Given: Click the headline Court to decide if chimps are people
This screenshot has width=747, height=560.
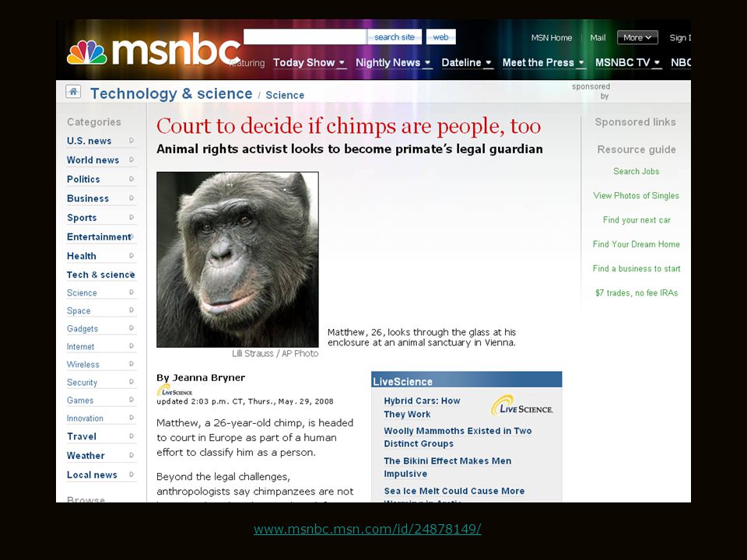Looking at the screenshot, I should coord(349,126).
